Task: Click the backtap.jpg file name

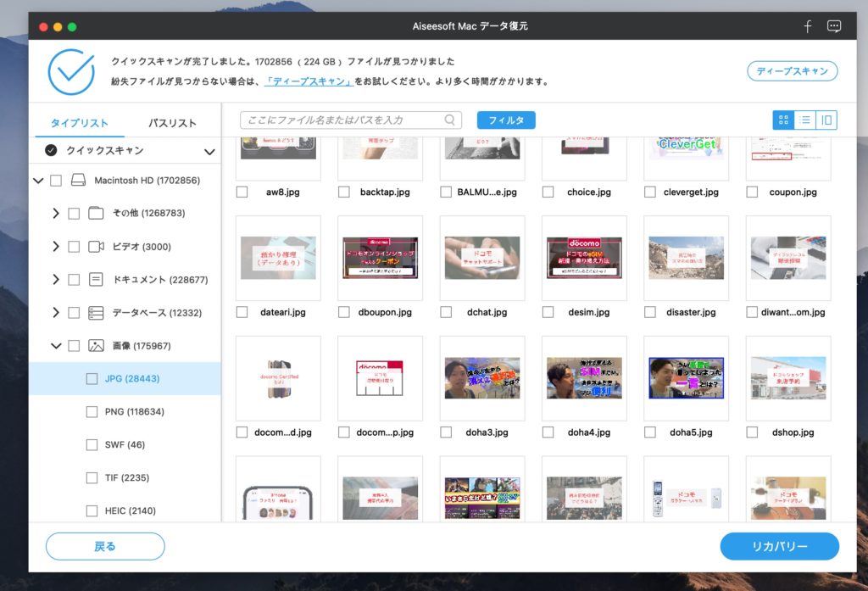Action: pos(385,192)
